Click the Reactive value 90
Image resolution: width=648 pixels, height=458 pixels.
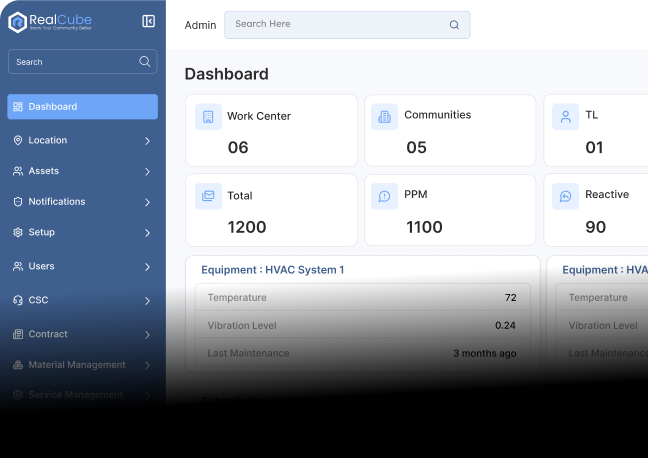596,227
